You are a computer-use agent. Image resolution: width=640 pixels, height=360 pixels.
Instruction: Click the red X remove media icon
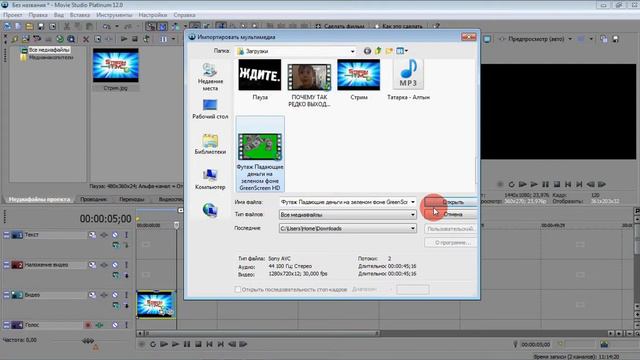click(x=86, y=39)
